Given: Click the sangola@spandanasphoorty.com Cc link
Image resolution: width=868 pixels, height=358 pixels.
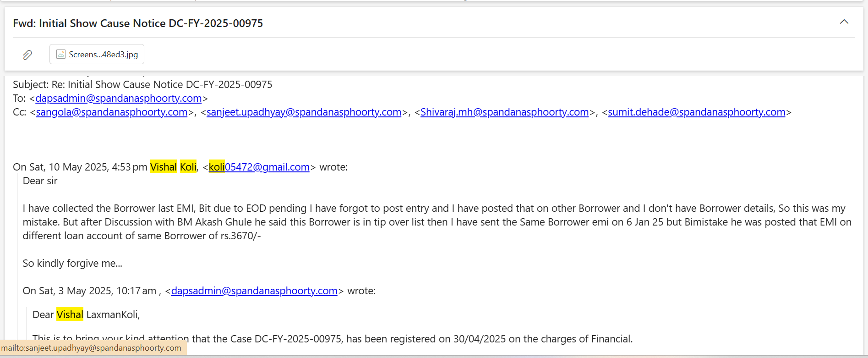Looking at the screenshot, I should point(111,112).
